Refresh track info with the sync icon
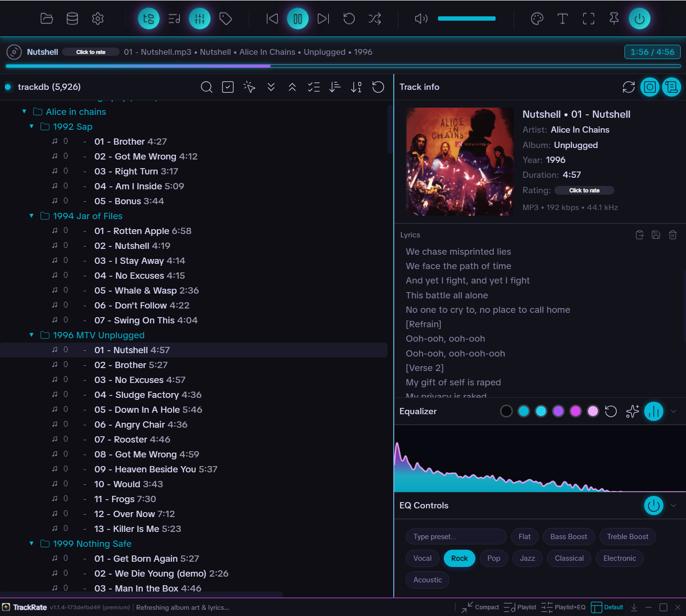The width and height of the screenshot is (686, 616). [x=628, y=87]
